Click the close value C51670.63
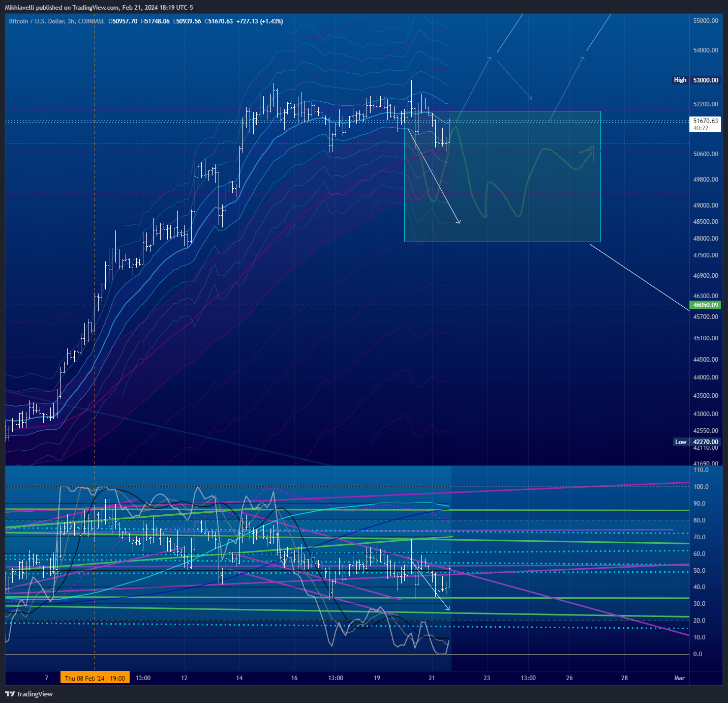 click(219, 21)
